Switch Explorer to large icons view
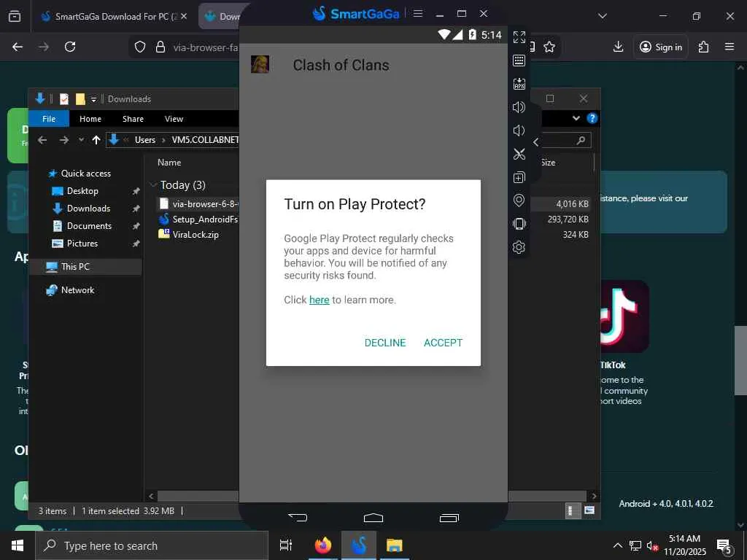The height and width of the screenshot is (560, 747). tap(589, 510)
